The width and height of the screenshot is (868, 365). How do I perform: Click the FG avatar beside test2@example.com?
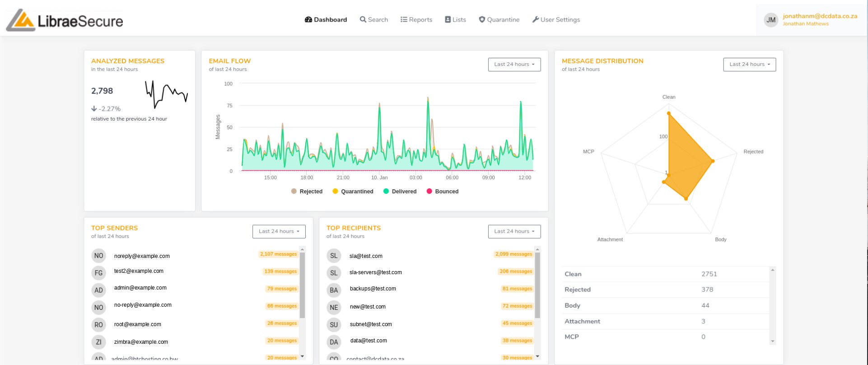tap(98, 273)
